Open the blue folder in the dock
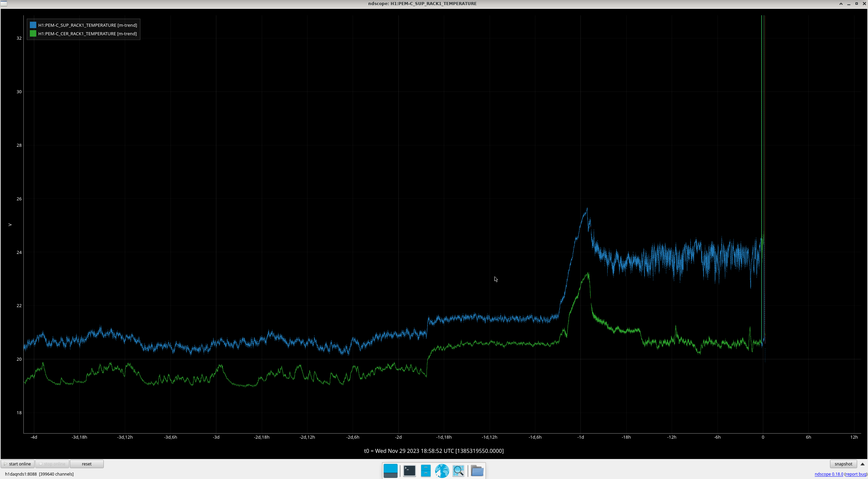 (x=477, y=471)
